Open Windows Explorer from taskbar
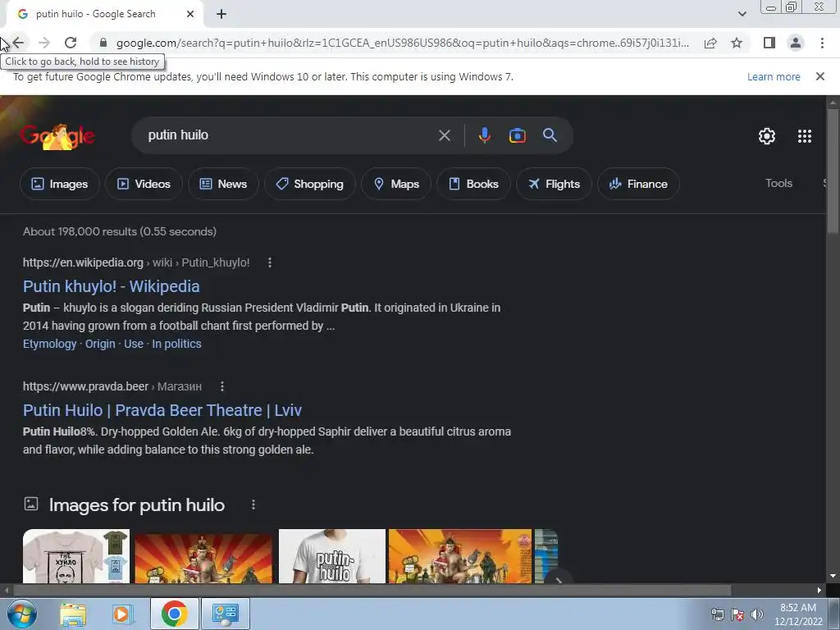This screenshot has width=840, height=630. [73, 614]
